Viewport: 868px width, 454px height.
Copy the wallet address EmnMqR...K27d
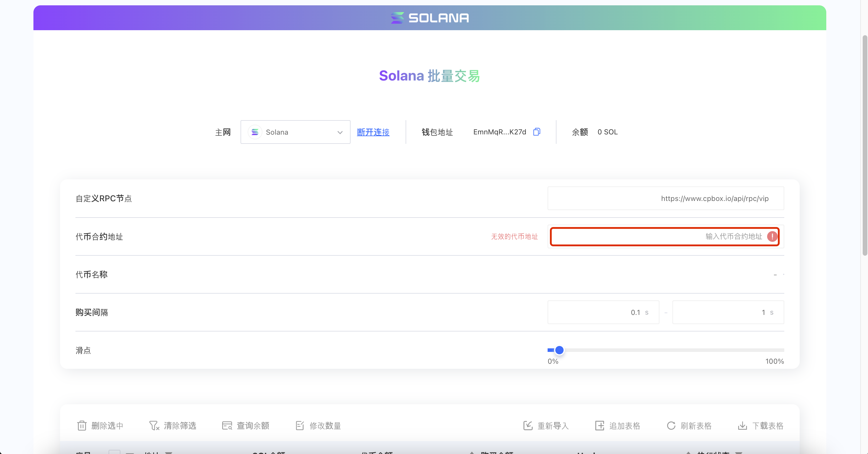point(537,132)
